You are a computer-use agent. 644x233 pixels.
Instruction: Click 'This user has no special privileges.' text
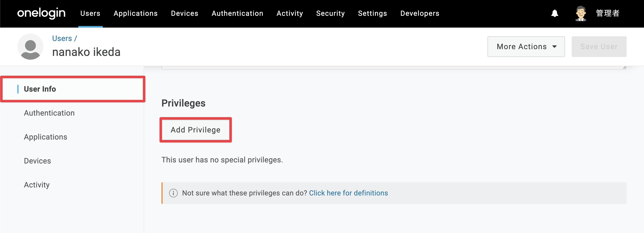(222, 160)
